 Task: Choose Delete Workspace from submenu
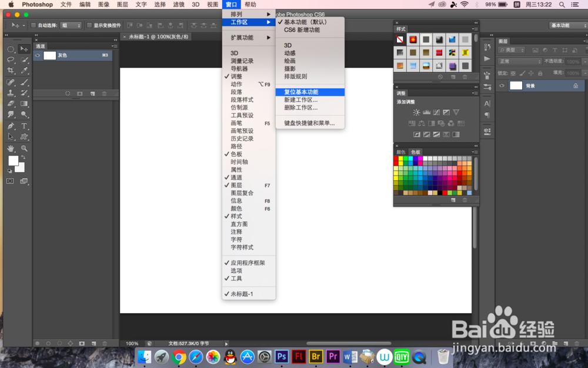[x=310, y=107]
